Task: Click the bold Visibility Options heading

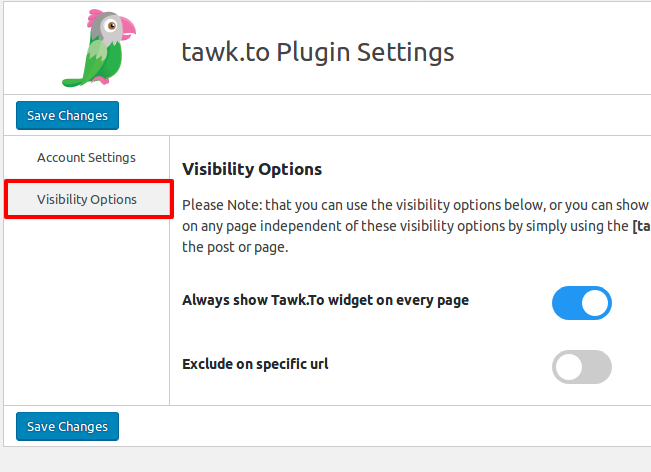Action: pos(252,169)
